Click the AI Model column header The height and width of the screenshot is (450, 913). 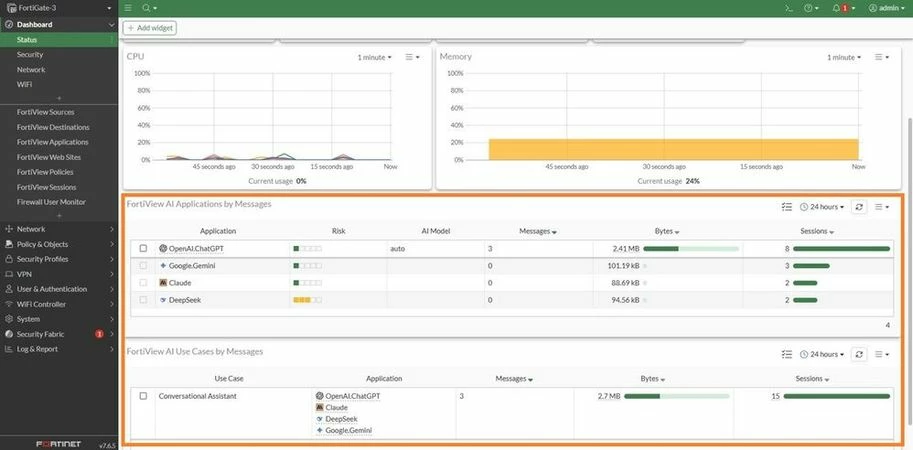(436, 231)
